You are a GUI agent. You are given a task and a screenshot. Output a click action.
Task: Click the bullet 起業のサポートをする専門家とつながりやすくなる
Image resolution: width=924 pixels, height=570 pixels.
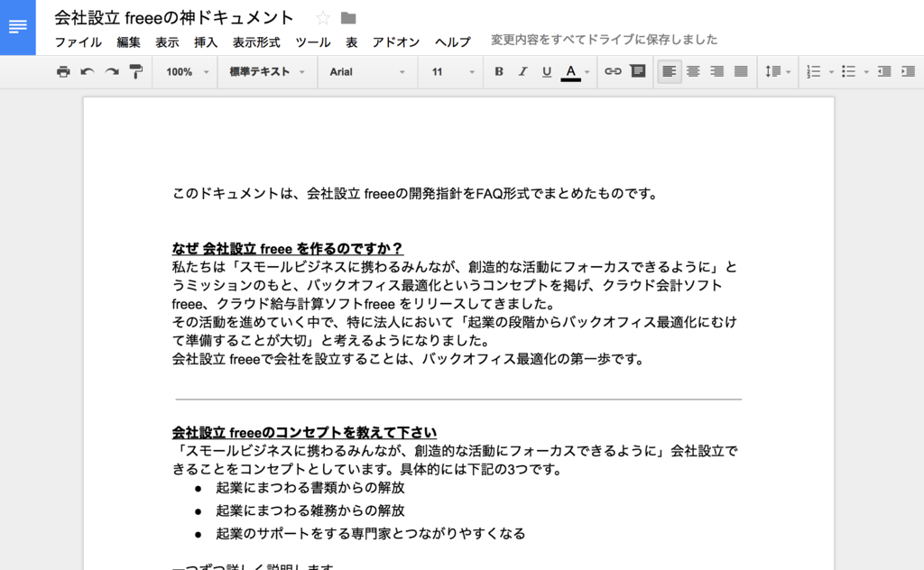pyautogui.click(x=370, y=534)
